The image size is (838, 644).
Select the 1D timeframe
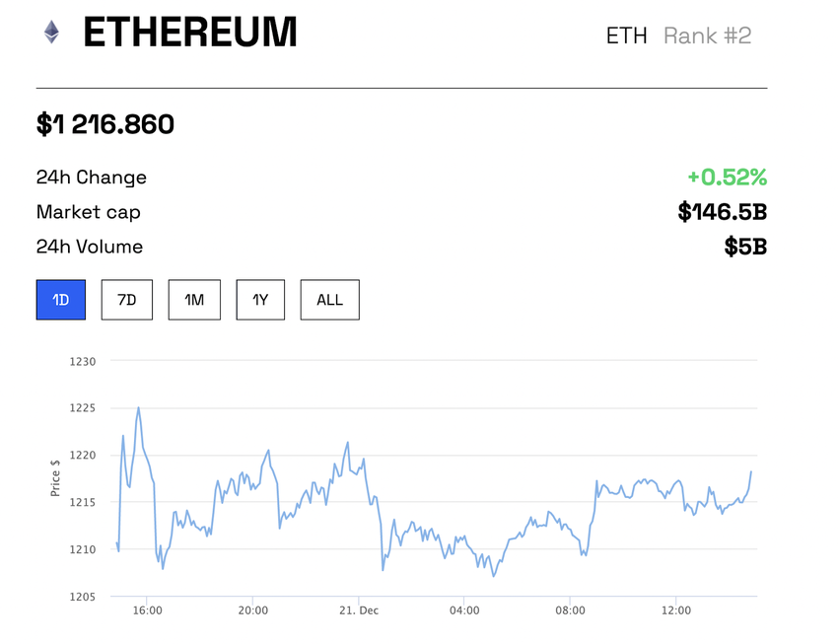point(60,300)
